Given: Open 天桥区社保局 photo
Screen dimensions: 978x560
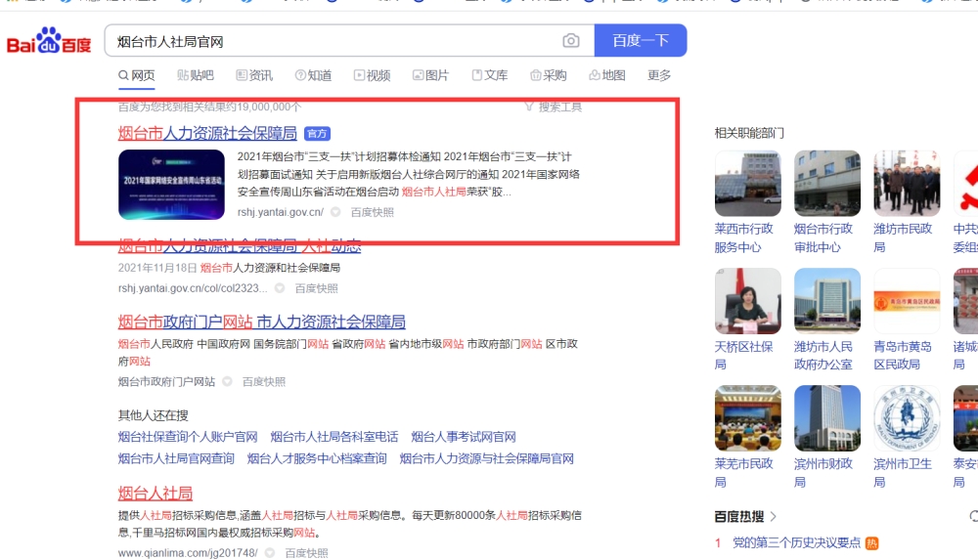Looking at the screenshot, I should pyautogui.click(x=748, y=301).
